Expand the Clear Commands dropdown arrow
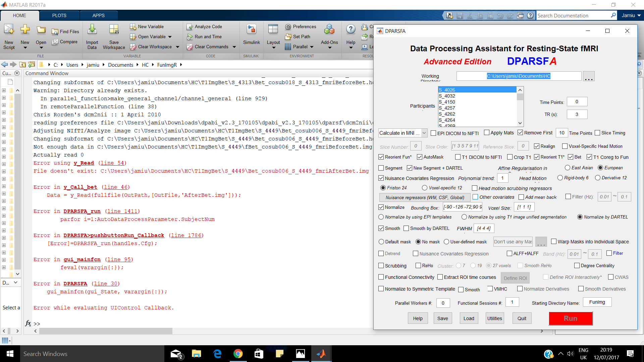 (234, 47)
